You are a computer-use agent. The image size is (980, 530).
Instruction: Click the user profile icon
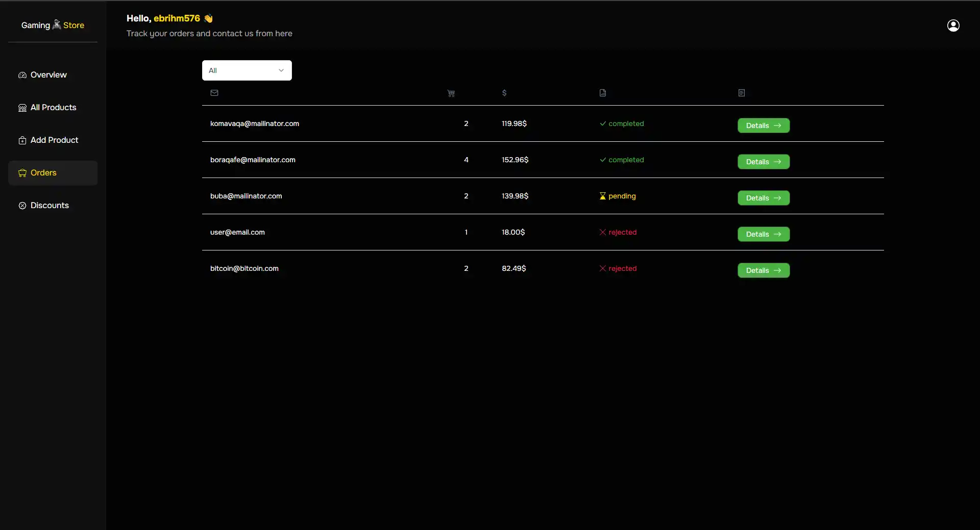953,26
